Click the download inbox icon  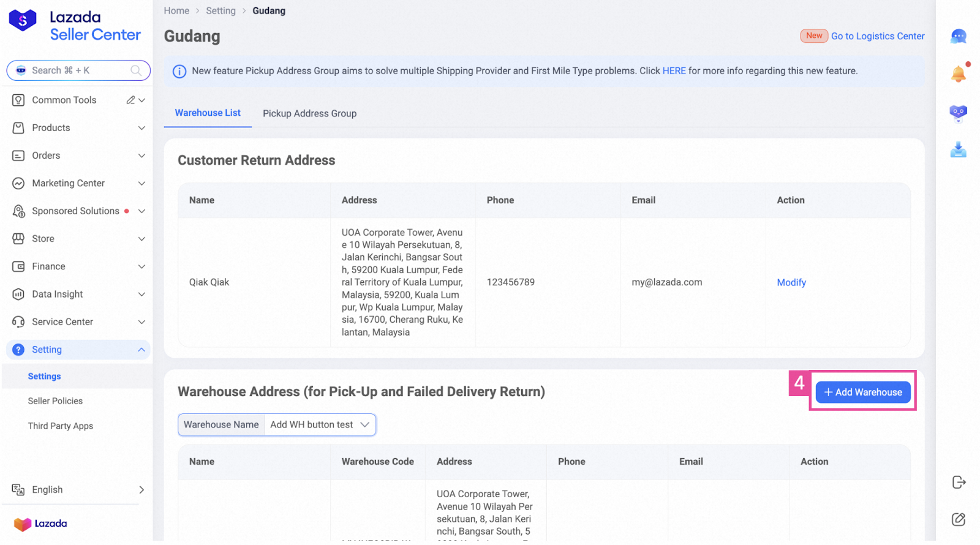(x=958, y=150)
